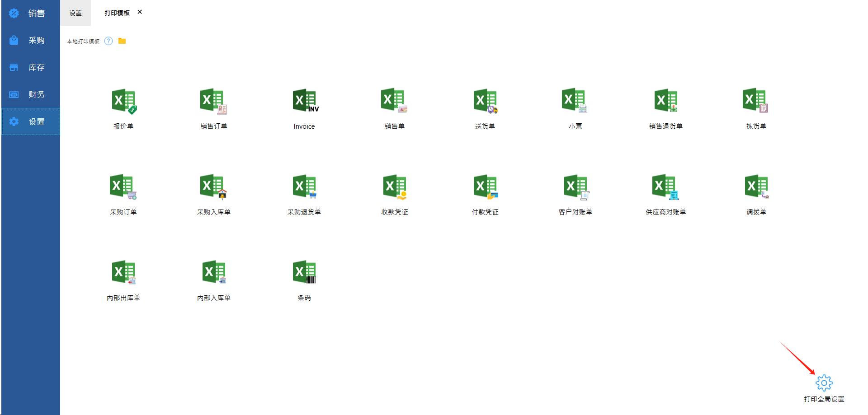868x415 pixels.
Task: Click the 小票 receipt template
Action: click(x=575, y=102)
